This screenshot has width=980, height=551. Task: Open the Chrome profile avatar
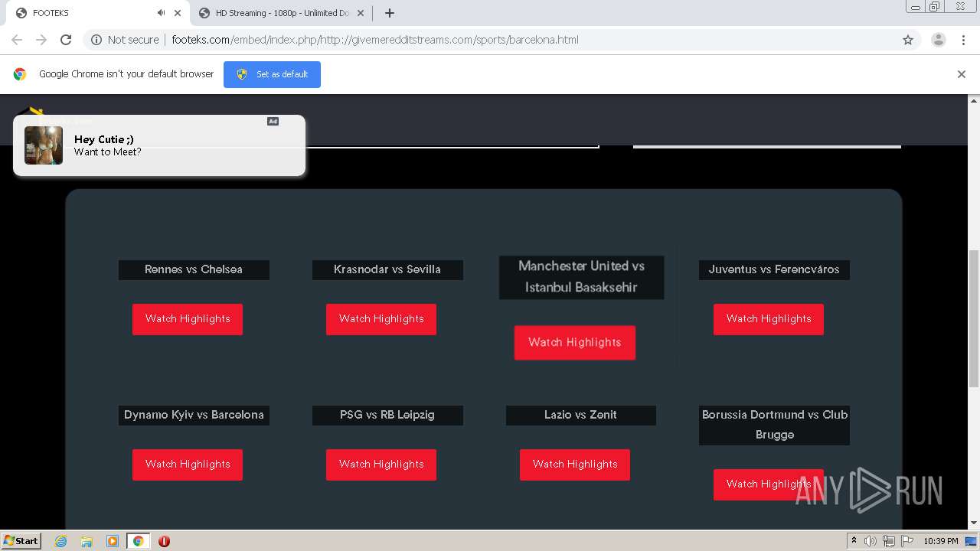(x=939, y=40)
